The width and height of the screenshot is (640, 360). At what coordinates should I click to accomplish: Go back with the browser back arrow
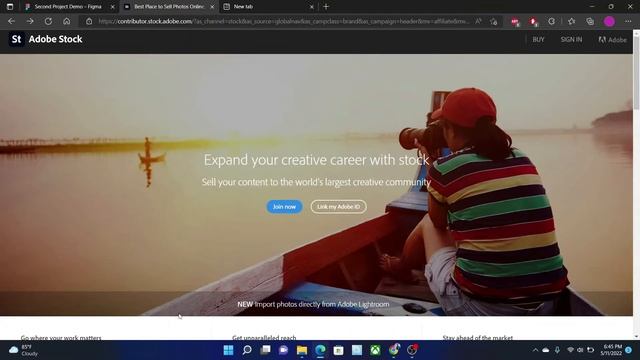(11, 21)
